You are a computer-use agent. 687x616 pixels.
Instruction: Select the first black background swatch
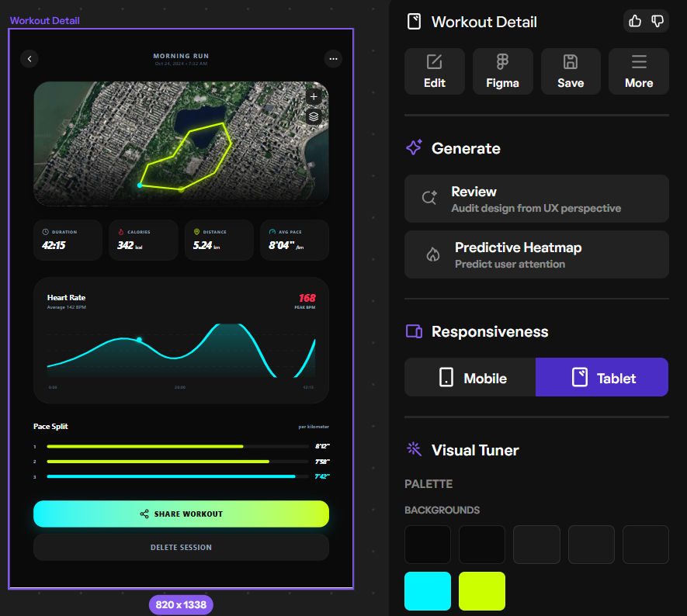428,545
